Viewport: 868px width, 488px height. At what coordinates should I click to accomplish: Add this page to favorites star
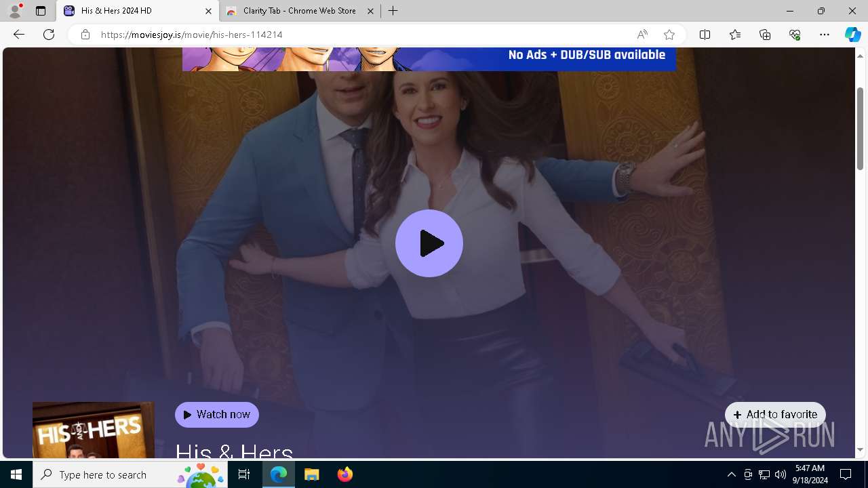pyautogui.click(x=669, y=35)
